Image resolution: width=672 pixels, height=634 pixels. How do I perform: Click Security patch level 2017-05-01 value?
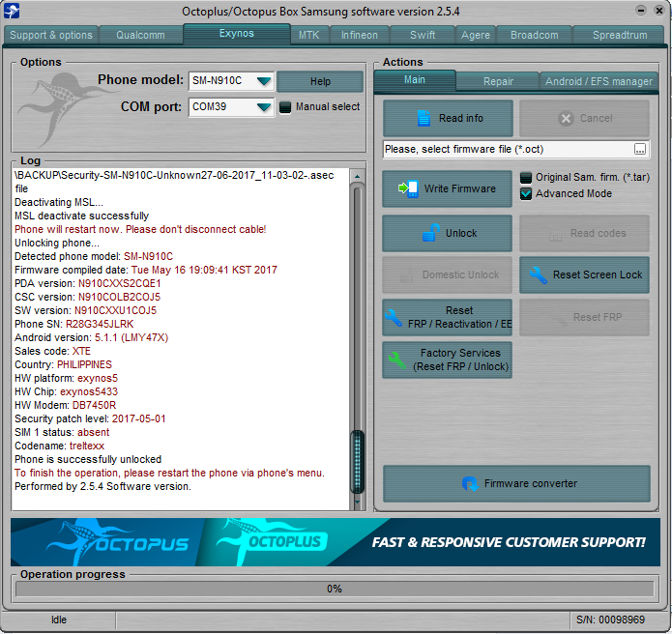139,418
